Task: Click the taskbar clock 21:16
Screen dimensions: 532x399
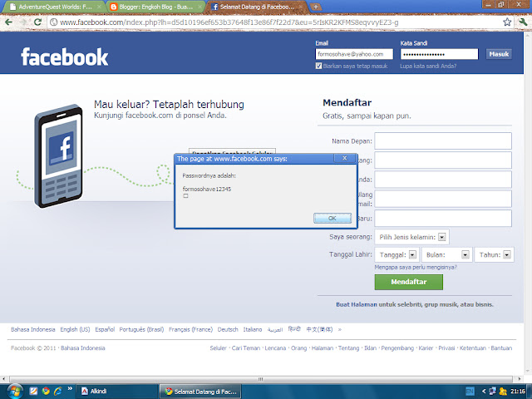Action: click(518, 392)
